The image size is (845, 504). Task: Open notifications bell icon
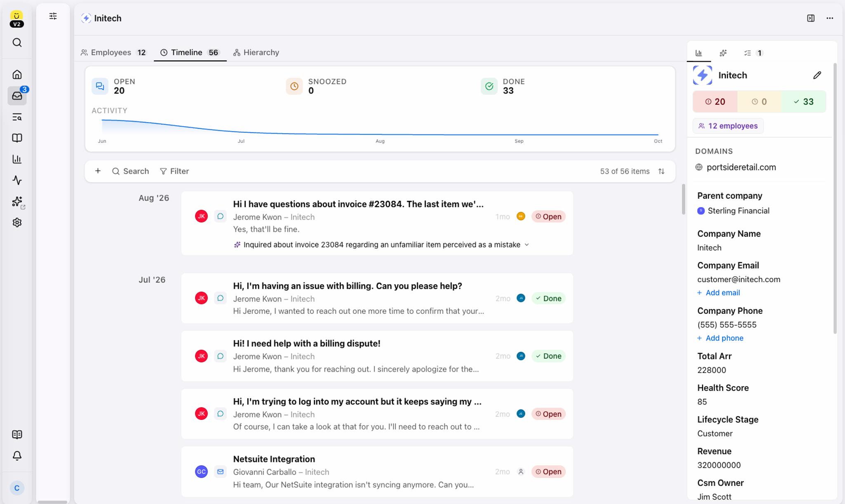(x=17, y=456)
